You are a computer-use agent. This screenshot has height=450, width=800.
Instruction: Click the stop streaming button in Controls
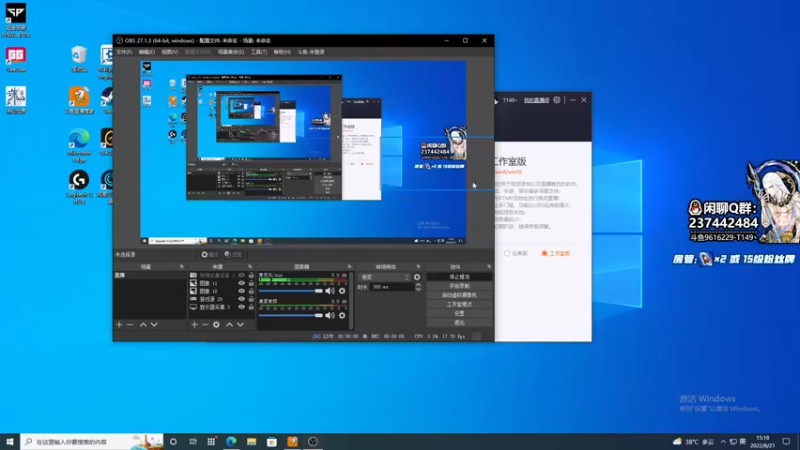(459, 277)
